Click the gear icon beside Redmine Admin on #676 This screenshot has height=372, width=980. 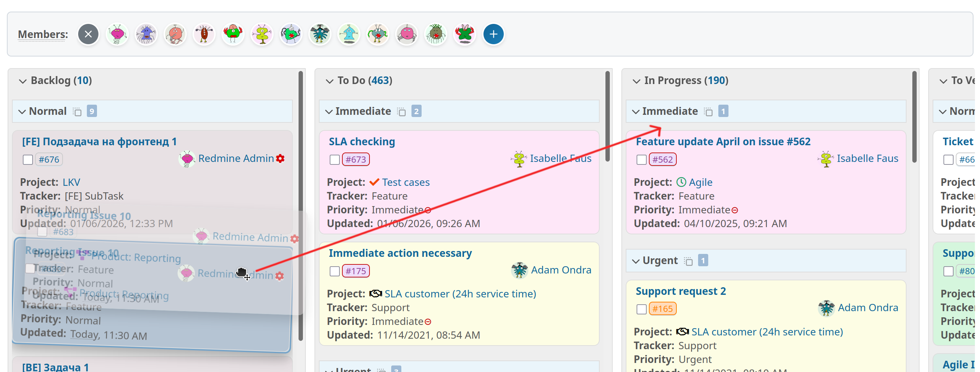pos(280,159)
